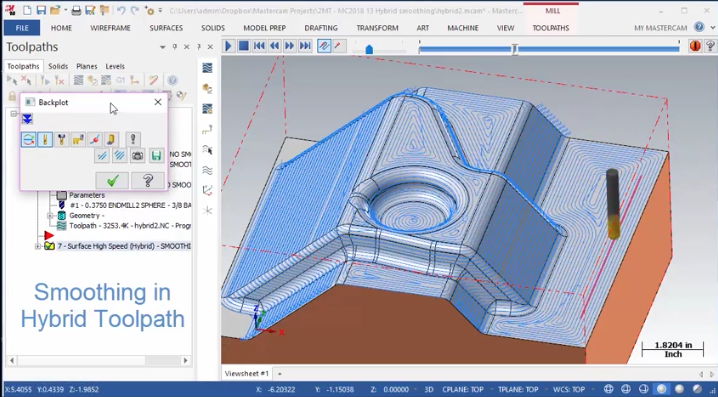Step backward in backplot playback

click(274, 46)
